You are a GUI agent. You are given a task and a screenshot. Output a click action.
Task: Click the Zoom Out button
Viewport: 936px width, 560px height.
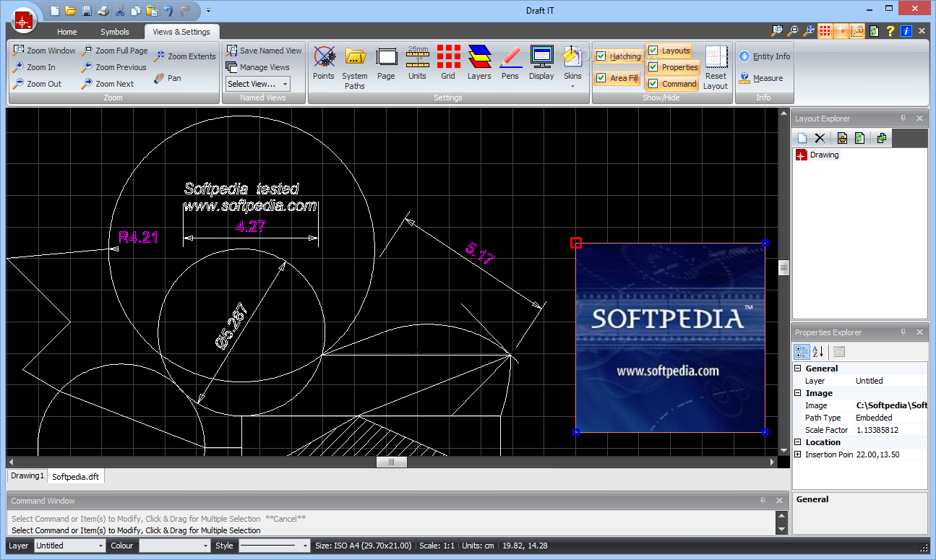(x=37, y=84)
